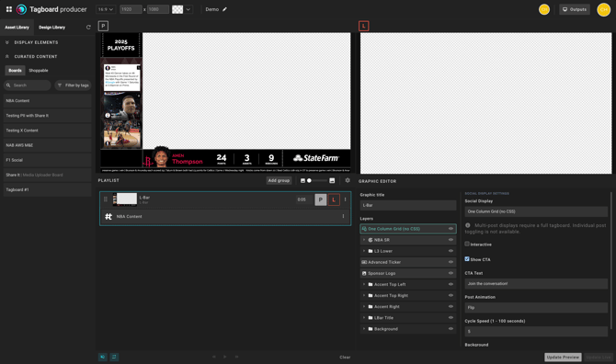The height and width of the screenshot is (364, 616).
Task: Enable the Interactive checkbox
Action: point(467,244)
